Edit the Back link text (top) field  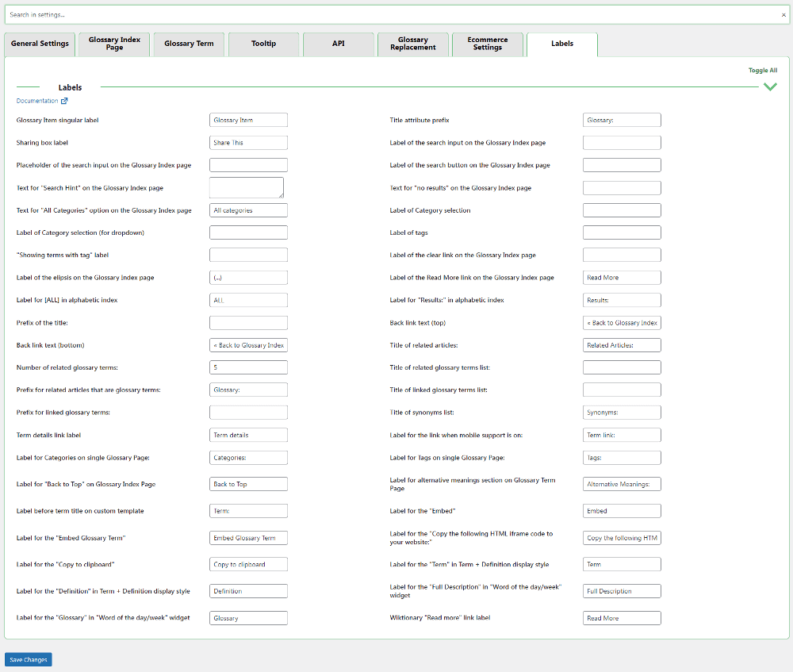(x=621, y=323)
